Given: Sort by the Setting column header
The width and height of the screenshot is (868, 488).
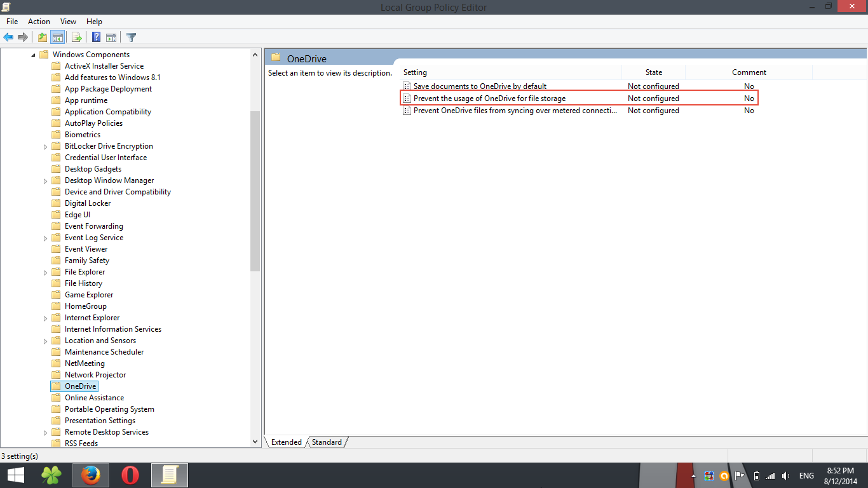Looking at the screenshot, I should tap(511, 72).
